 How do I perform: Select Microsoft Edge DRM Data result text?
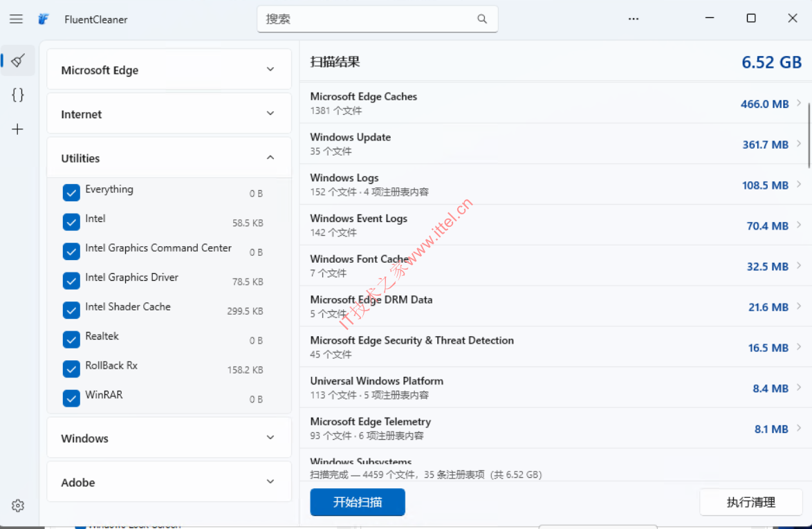pyautogui.click(x=371, y=299)
